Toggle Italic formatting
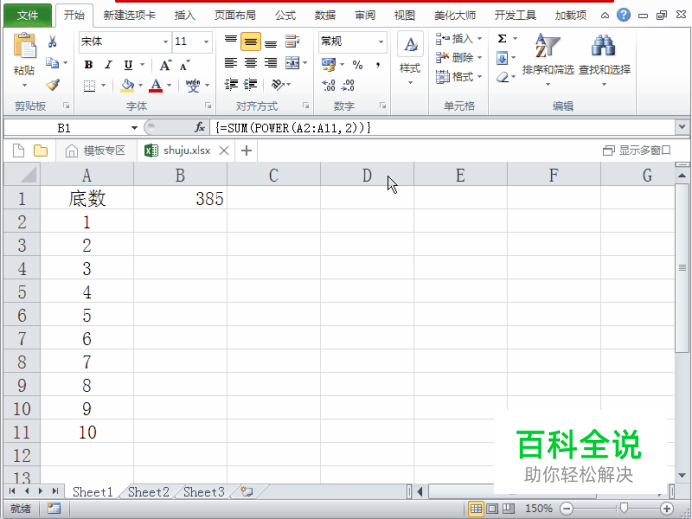This screenshot has width=692, height=519. [x=108, y=65]
